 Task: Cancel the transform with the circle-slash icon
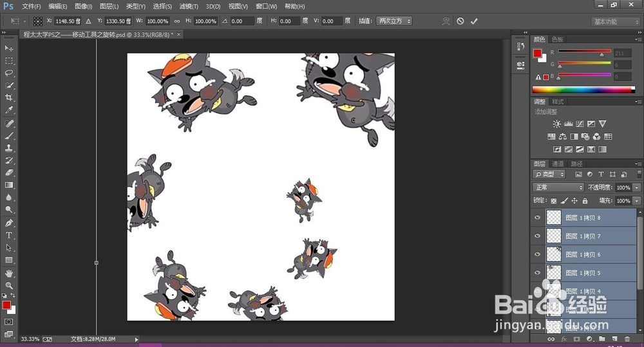(460, 21)
